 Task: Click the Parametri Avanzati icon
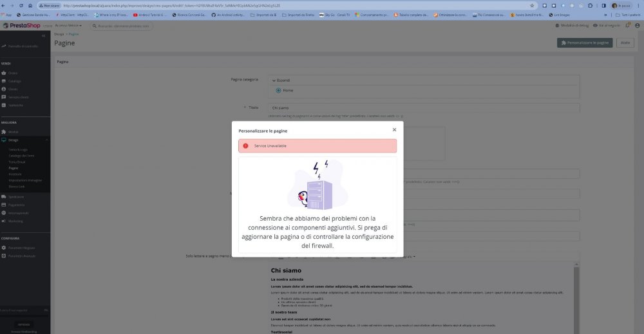click(x=4, y=256)
